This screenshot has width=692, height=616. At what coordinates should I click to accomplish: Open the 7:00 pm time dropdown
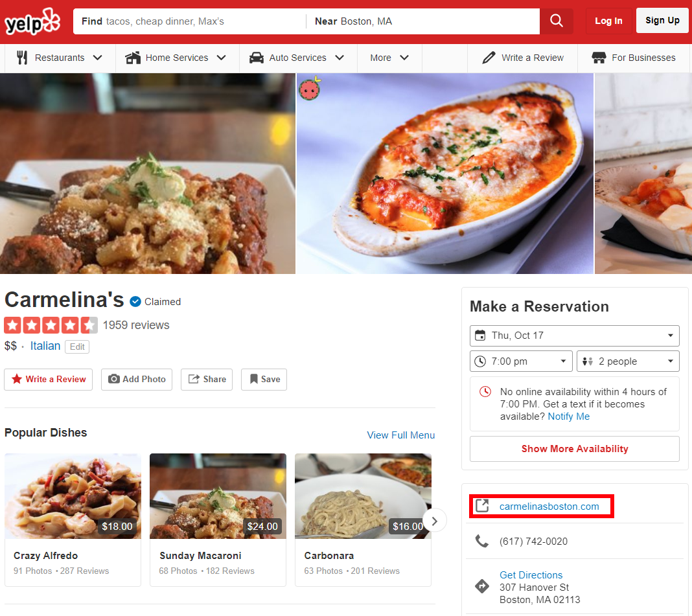[x=521, y=361]
